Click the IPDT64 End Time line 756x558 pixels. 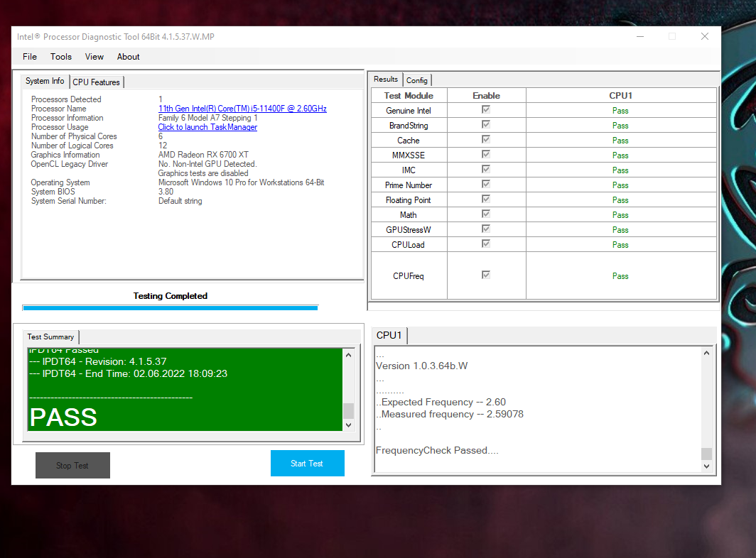(x=128, y=374)
